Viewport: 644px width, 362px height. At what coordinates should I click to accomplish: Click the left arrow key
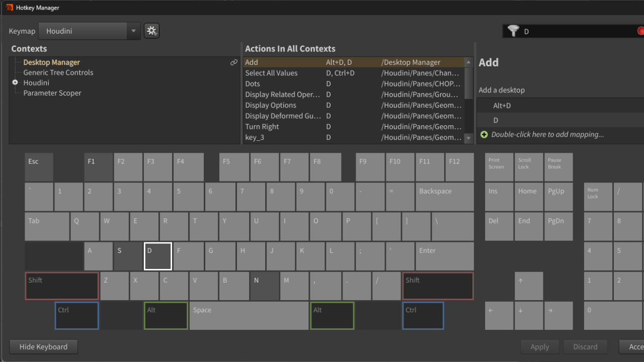pos(499,316)
